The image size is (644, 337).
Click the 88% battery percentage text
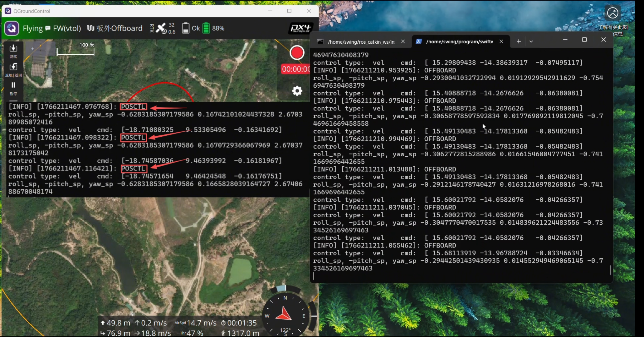[218, 28]
